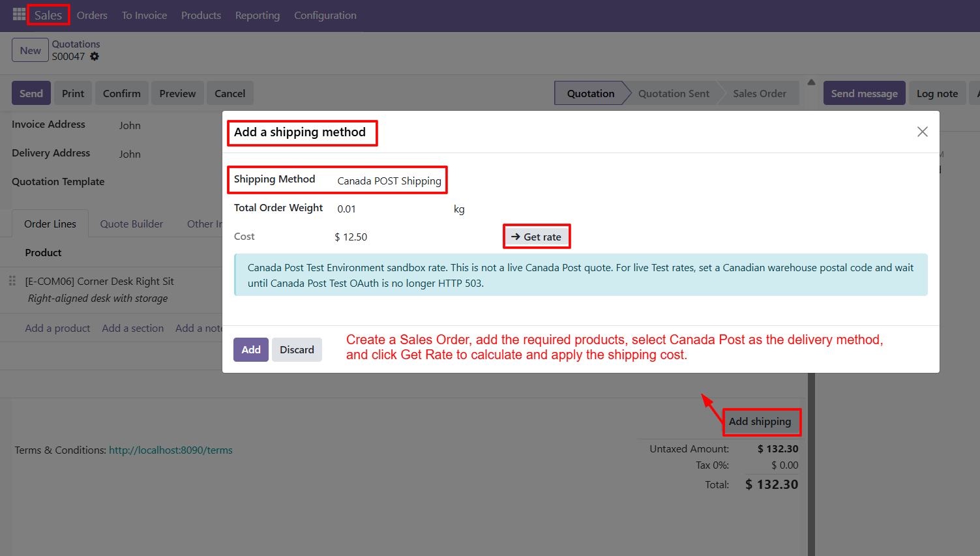The image size is (980, 556).
Task: Click the Tax 0% value $ 0.00
Action: click(785, 465)
